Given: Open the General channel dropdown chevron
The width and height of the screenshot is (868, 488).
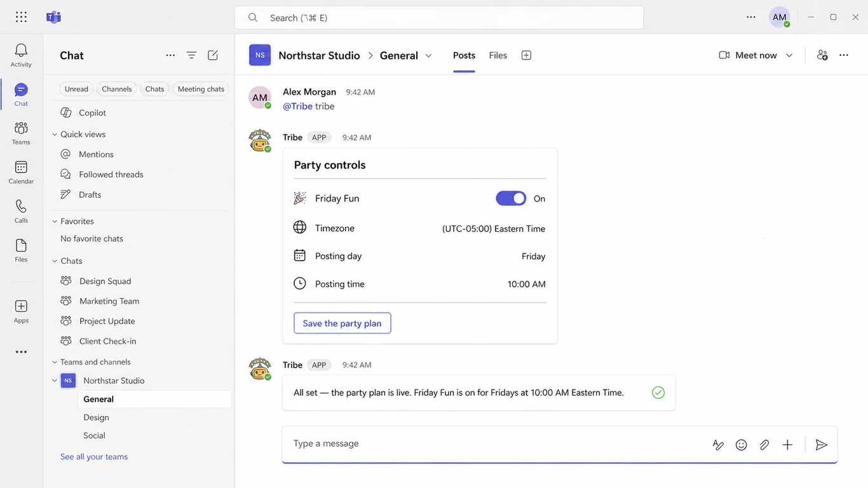Looking at the screenshot, I should coord(428,55).
